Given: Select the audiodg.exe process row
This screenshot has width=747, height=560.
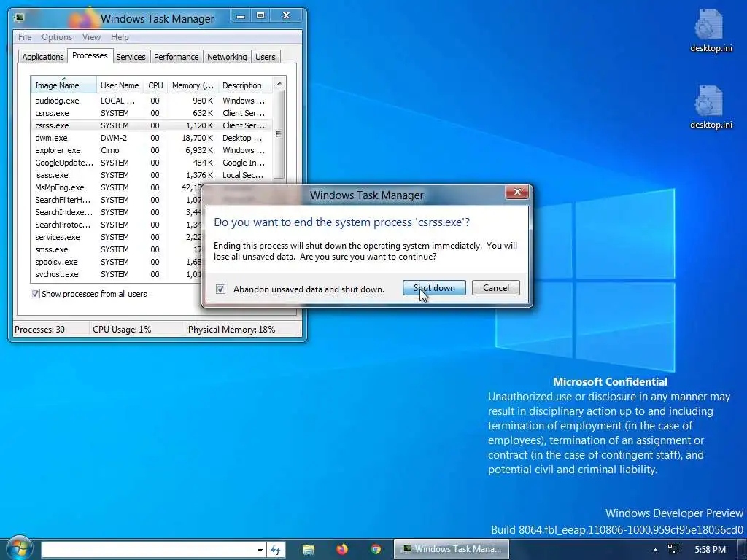Looking at the screenshot, I should click(x=152, y=101).
